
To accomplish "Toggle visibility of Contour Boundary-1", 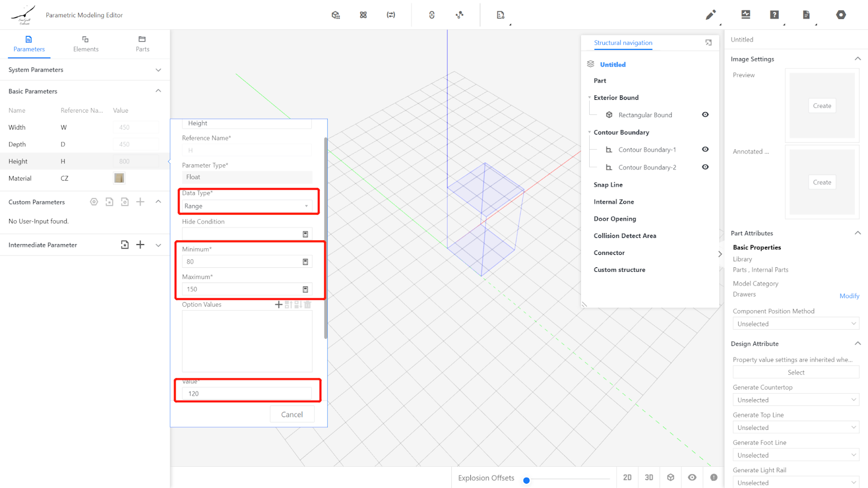I will click(x=705, y=149).
